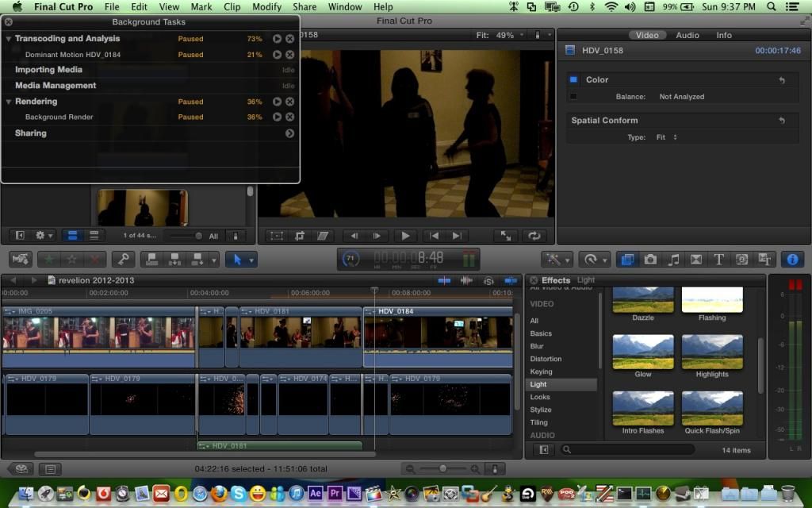Resume the Transcoding and Analysis task

pyautogui.click(x=277, y=39)
